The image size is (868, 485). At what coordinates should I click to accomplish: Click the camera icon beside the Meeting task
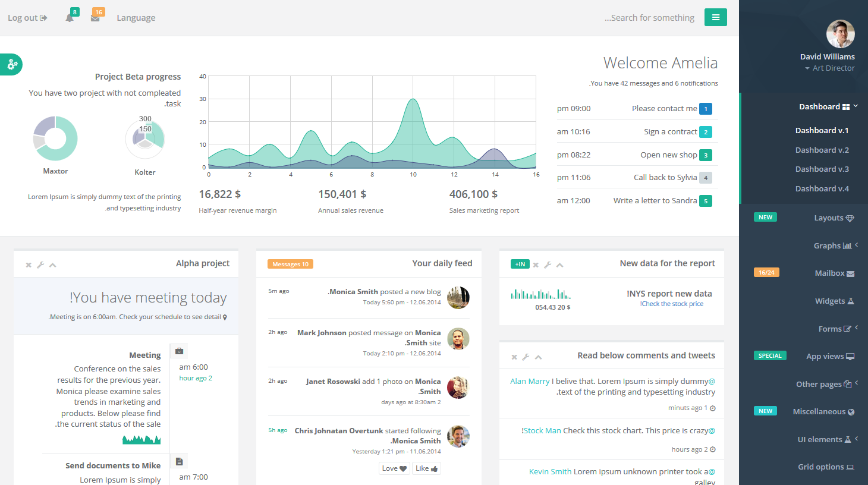pyautogui.click(x=179, y=351)
